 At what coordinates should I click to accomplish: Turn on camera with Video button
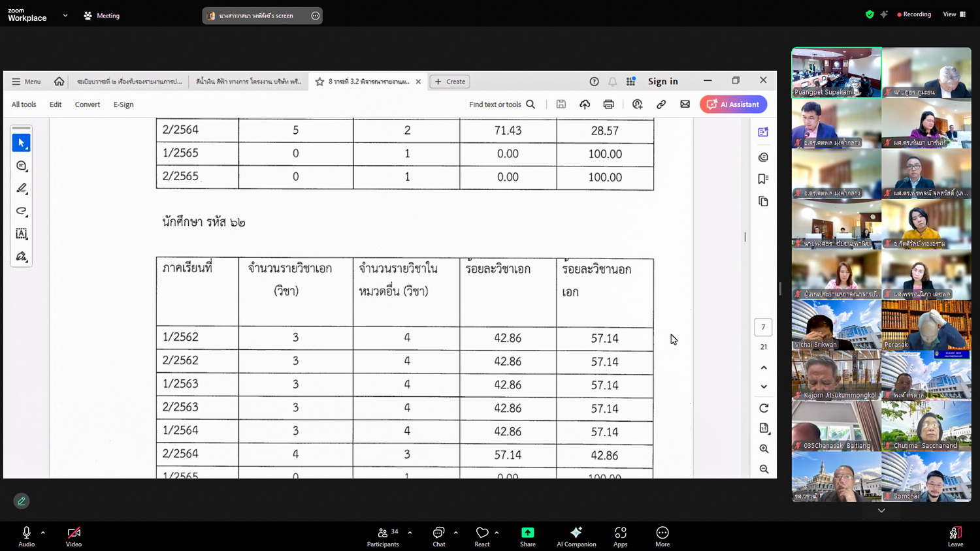point(74,537)
